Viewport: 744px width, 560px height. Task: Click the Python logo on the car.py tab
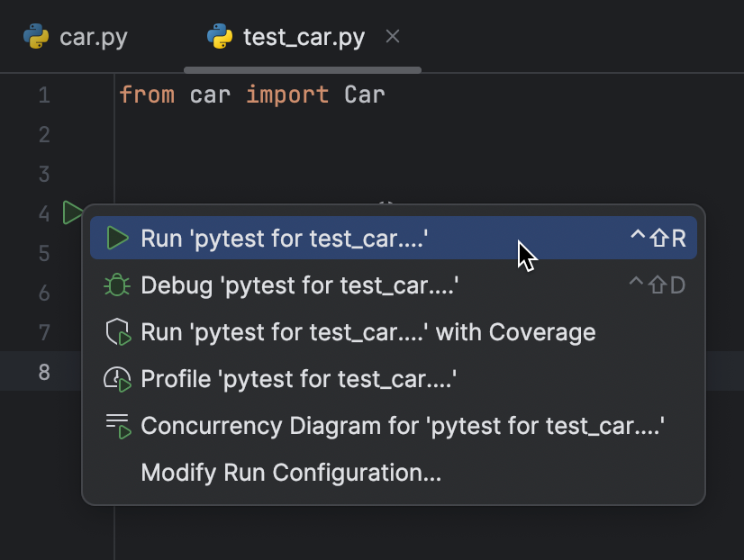pyautogui.click(x=36, y=37)
